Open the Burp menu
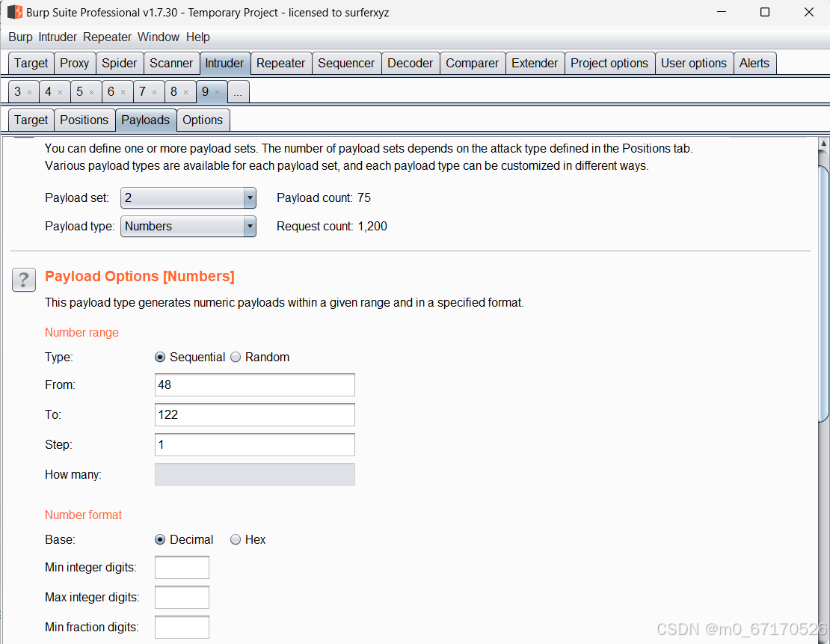This screenshot has height=644, width=830. [20, 37]
